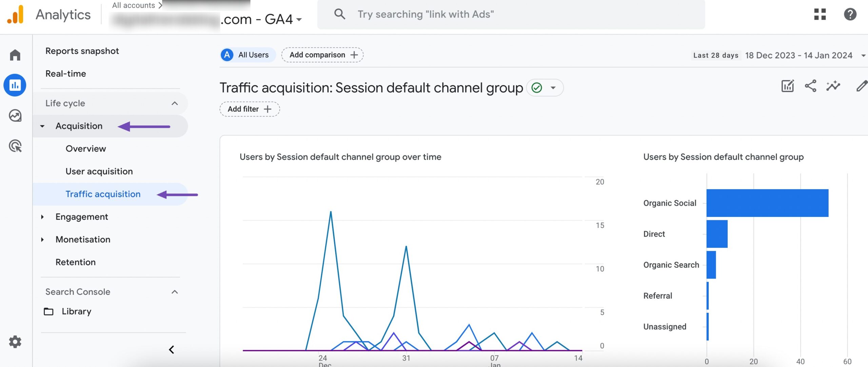Expand the Engagement section
The image size is (868, 367).
pyautogui.click(x=42, y=217)
